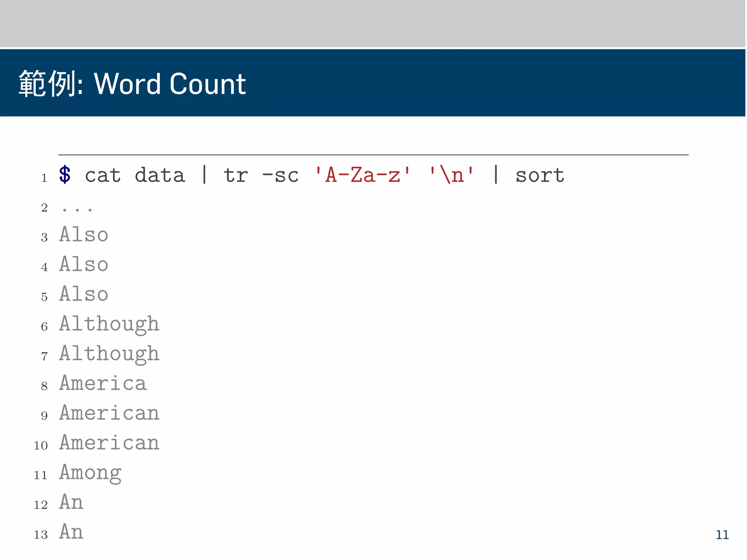Click 'Also' on line 5
This screenshot has width=747, height=560.
pos(84,294)
